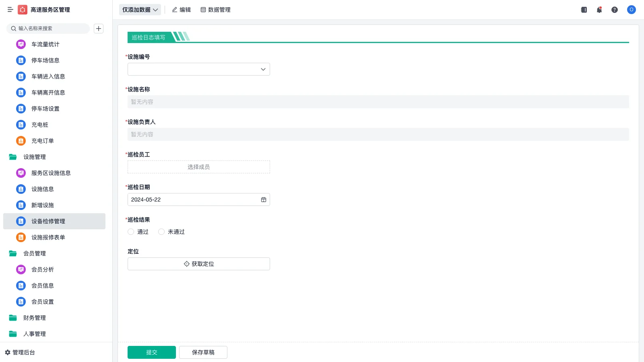Click the 充电桩 sidebar icon
This screenshot has width=644, height=362.
21,125
